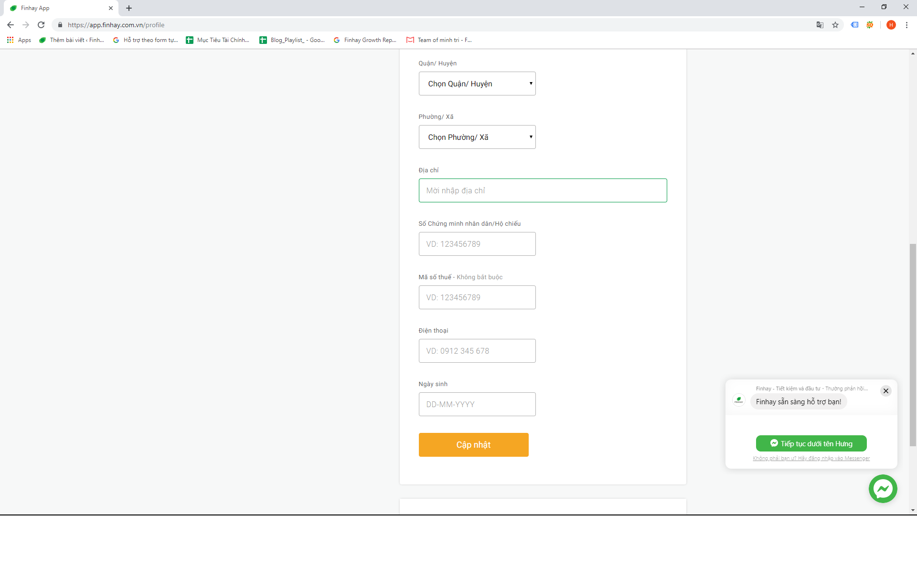
Task: Click the Finhay avatar in chat popup
Action: 739,400
